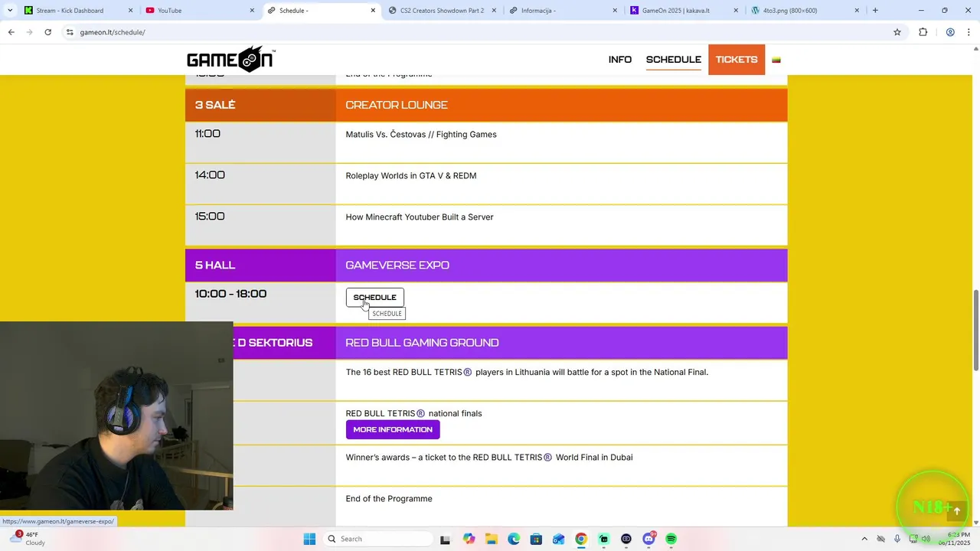The height and width of the screenshot is (551, 980).
Task: Bookmark this page with the star
Action: (897, 32)
